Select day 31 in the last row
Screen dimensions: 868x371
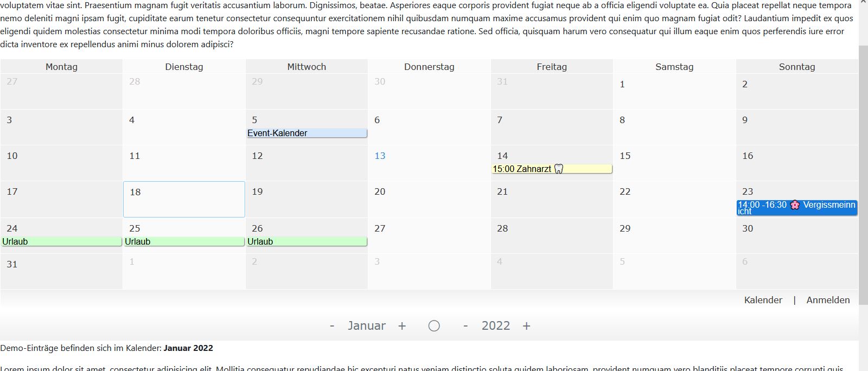tap(12, 265)
